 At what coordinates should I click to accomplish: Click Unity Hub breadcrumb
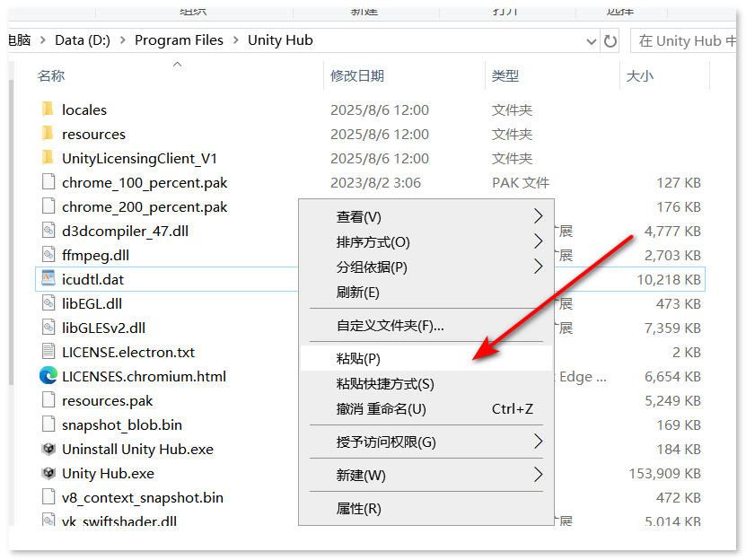[280, 40]
